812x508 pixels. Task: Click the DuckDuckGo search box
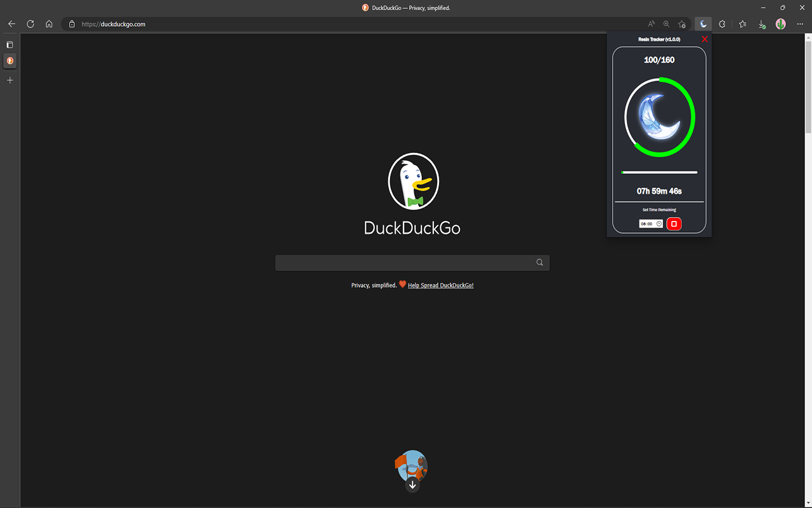click(412, 263)
